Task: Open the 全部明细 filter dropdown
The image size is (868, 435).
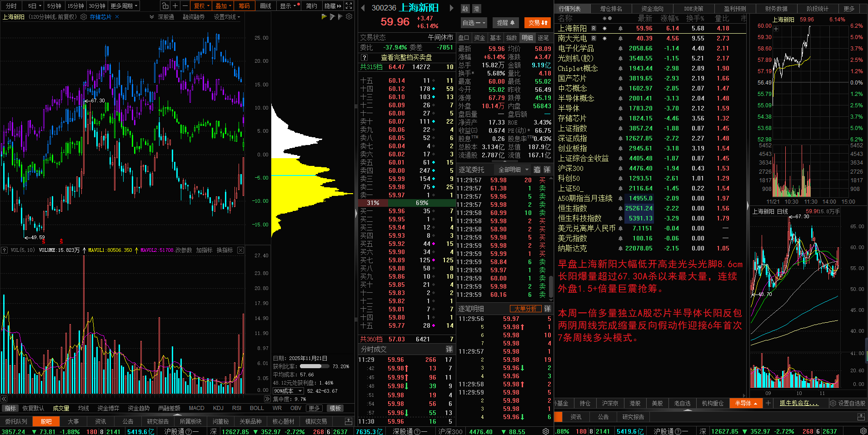Action: (x=514, y=170)
